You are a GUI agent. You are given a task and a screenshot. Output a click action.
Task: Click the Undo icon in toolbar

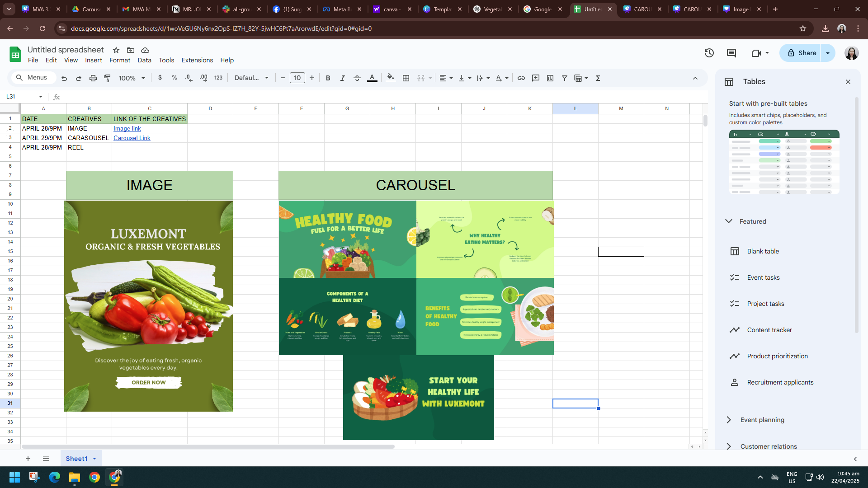(64, 78)
